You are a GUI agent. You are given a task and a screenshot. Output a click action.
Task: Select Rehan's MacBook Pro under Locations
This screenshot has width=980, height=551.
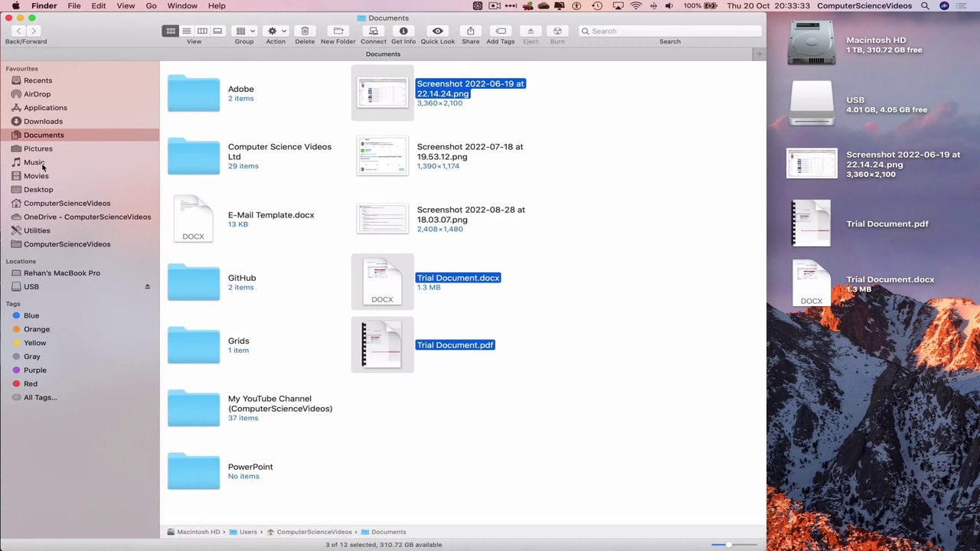[x=61, y=273]
